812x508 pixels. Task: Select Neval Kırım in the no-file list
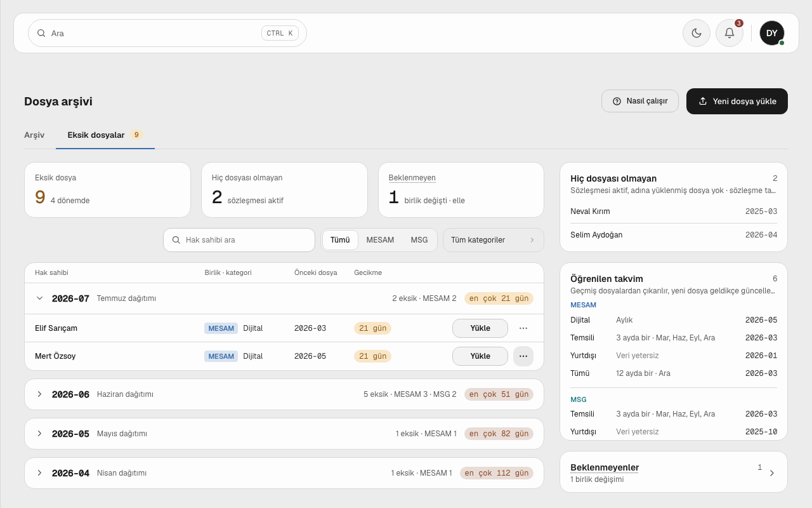click(674, 211)
